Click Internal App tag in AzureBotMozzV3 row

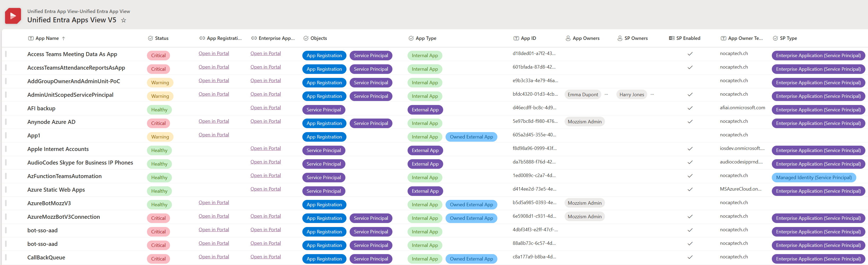pos(425,205)
